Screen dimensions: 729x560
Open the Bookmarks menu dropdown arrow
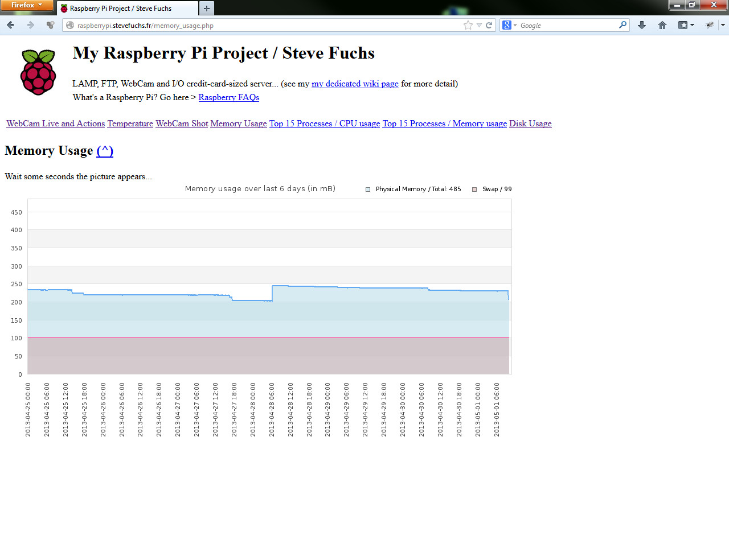[x=692, y=25]
